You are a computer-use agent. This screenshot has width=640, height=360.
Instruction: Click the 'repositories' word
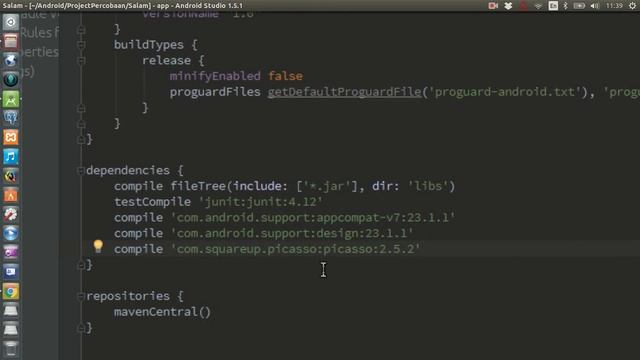click(x=128, y=296)
